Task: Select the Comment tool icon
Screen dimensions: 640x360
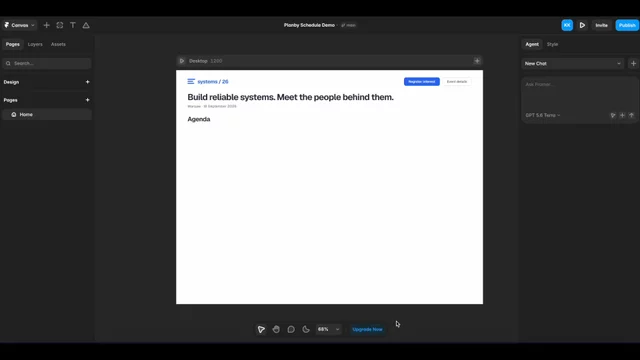Action: click(291, 329)
